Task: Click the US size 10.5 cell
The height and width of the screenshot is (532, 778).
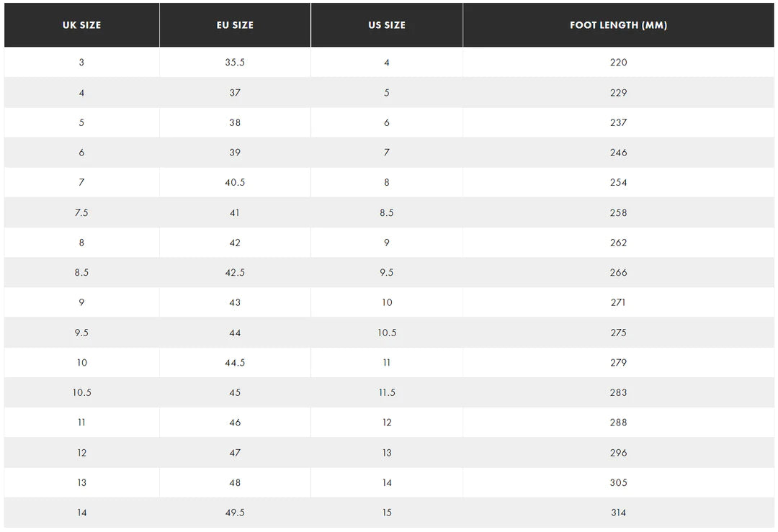Action: pyautogui.click(x=387, y=333)
